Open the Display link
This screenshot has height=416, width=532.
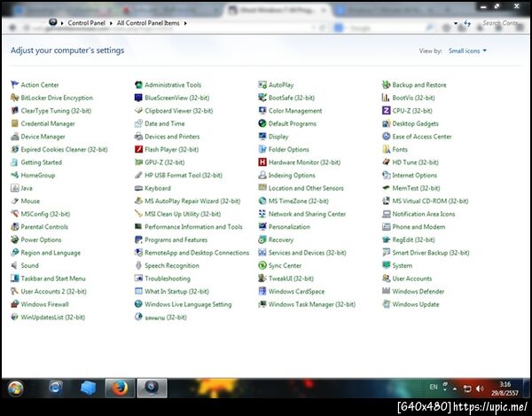[278, 137]
